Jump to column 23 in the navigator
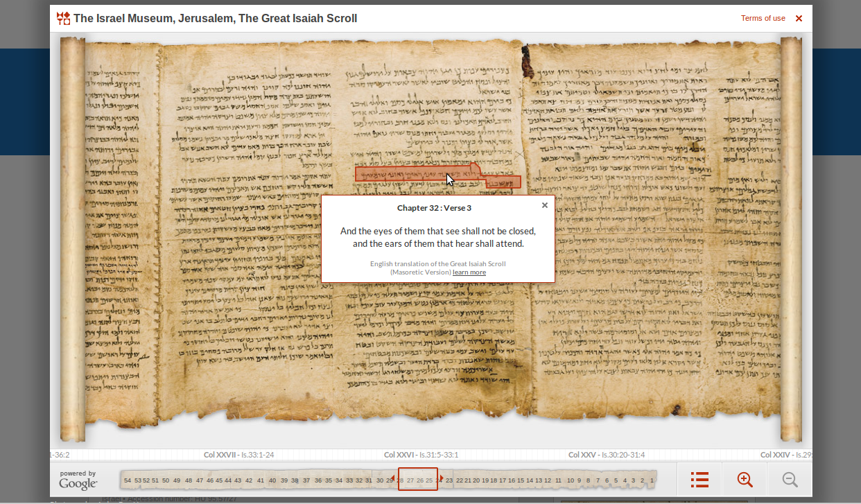861x504 pixels. pos(449,480)
